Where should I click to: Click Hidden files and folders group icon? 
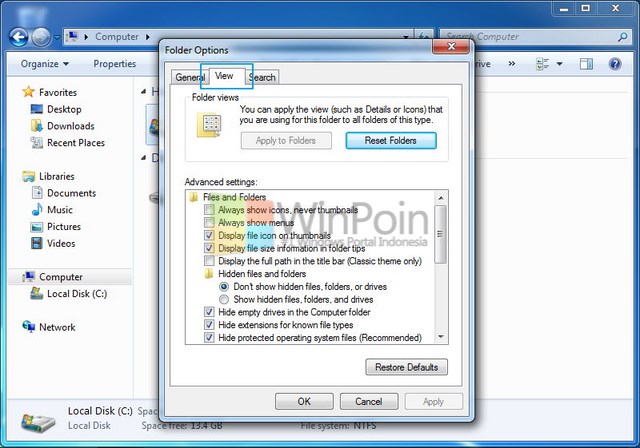209,274
